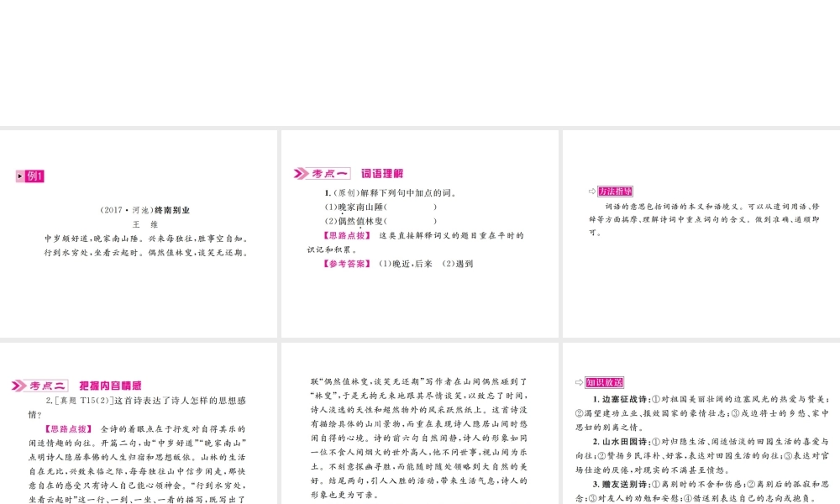
Task: Click the text 1. 边塞征战诗
Action: tap(622, 399)
